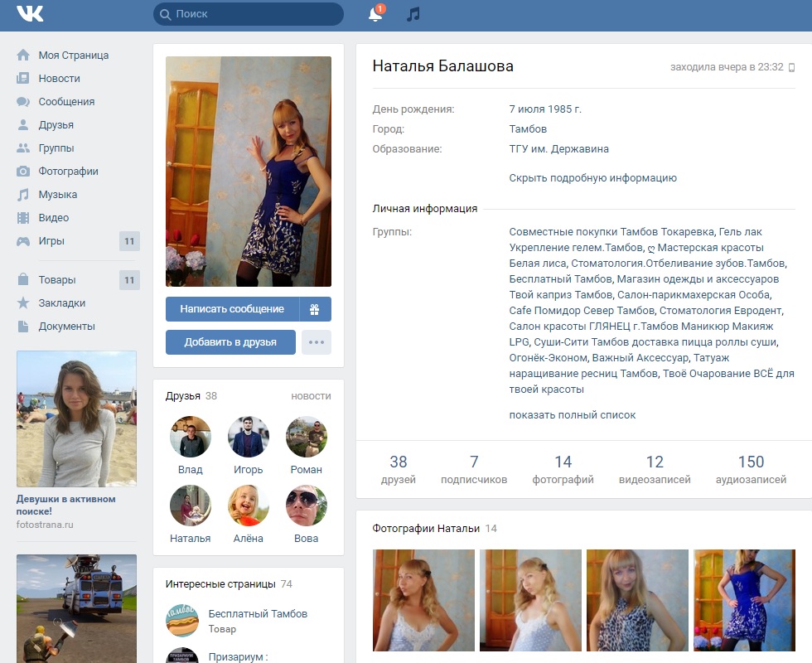Click in the Поиск search field
This screenshot has height=663, width=812.
[249, 14]
